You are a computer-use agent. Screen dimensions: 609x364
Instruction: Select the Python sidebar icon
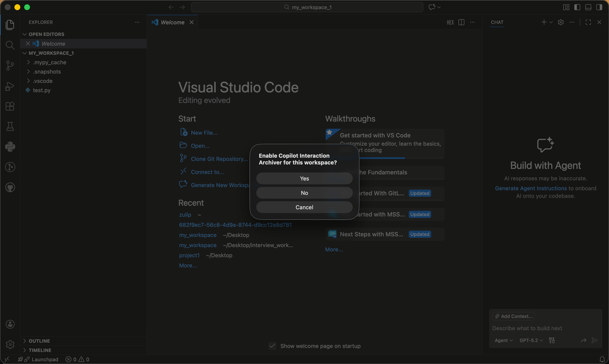coord(10,147)
